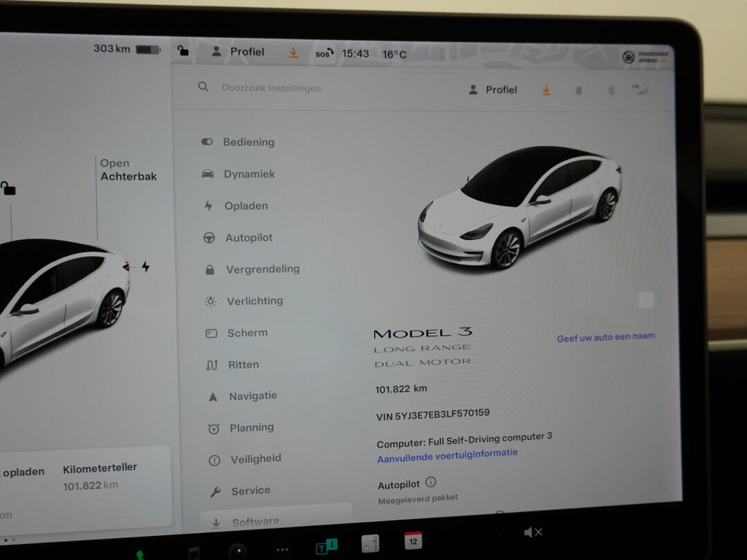Click the Doorzoek instellingen search field

click(x=271, y=88)
